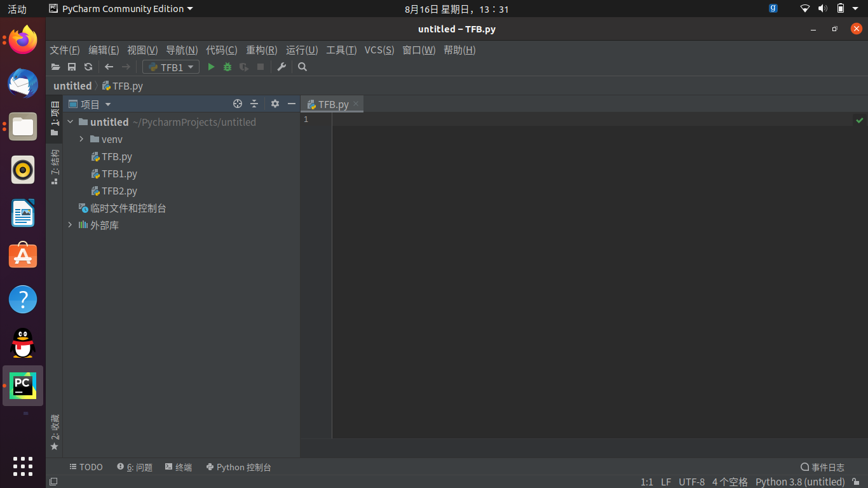Open the 帮助(H) menu
The height and width of the screenshot is (488, 868).
coord(459,50)
